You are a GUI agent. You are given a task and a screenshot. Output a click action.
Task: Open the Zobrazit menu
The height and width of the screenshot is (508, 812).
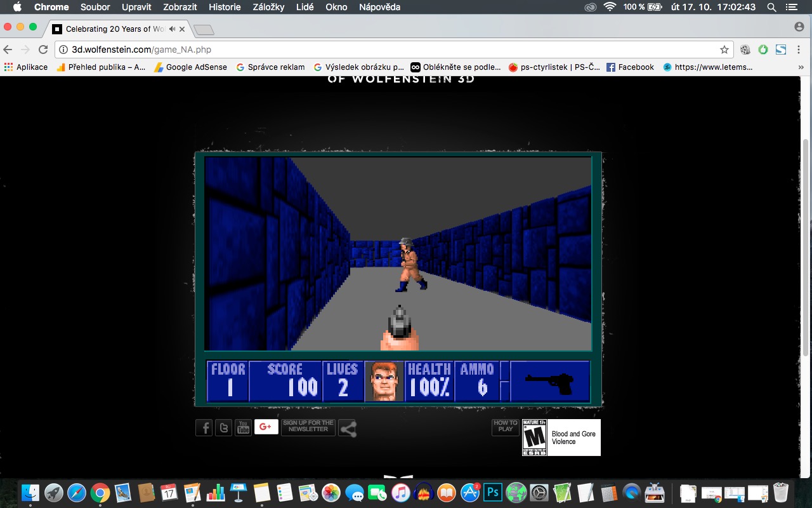pyautogui.click(x=180, y=7)
